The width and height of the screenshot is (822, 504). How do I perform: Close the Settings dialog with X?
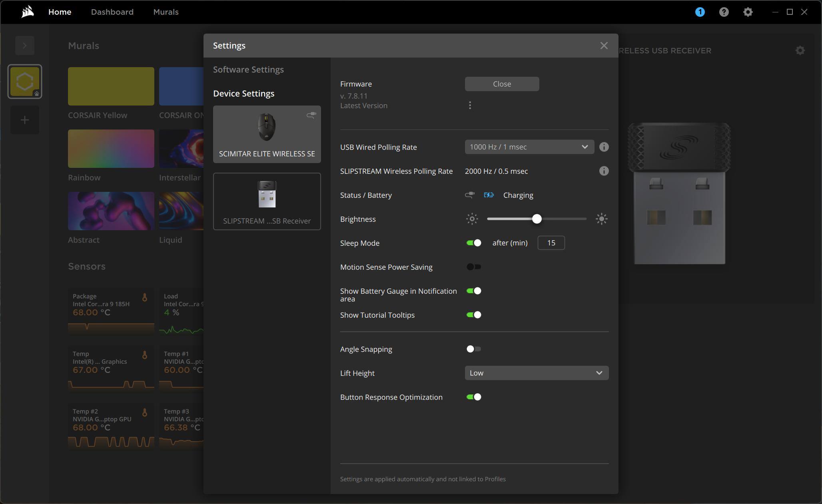point(604,46)
